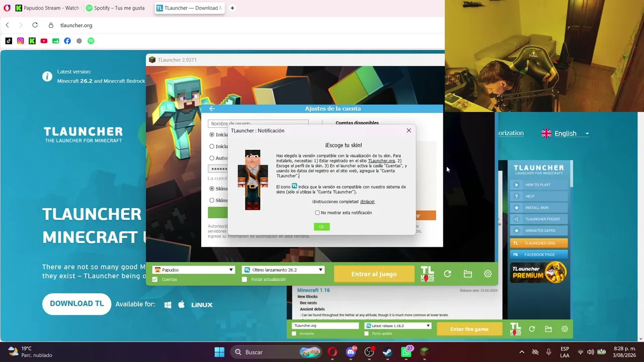This screenshot has width=644, height=362.
Task: Open the game folder in TLauncher
Action: click(468, 274)
